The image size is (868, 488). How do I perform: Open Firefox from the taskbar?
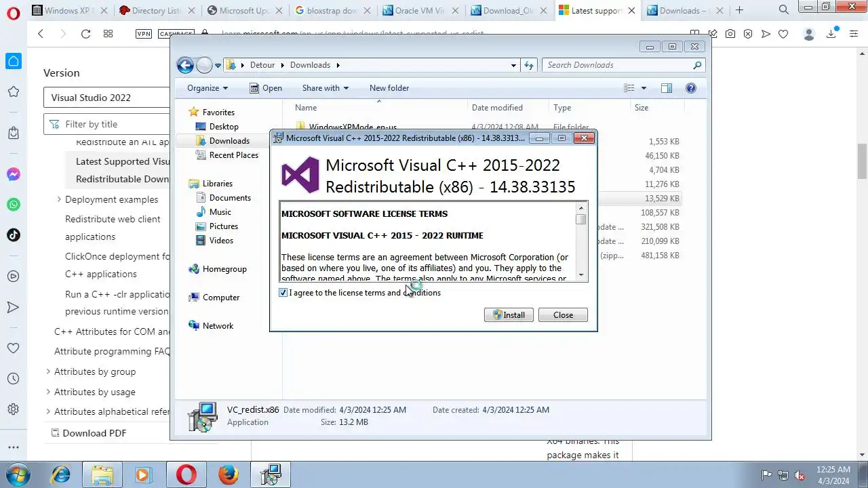point(229,474)
